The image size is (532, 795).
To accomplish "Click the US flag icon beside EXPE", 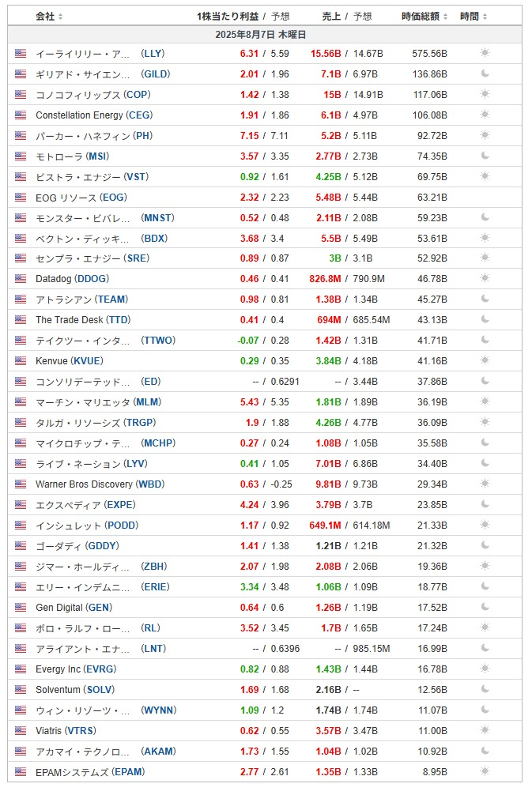I will (x=21, y=504).
